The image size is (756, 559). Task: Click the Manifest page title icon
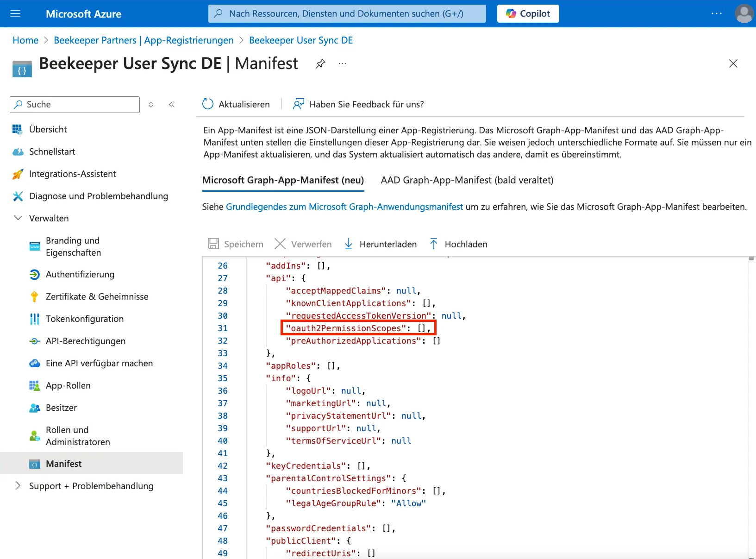point(22,69)
